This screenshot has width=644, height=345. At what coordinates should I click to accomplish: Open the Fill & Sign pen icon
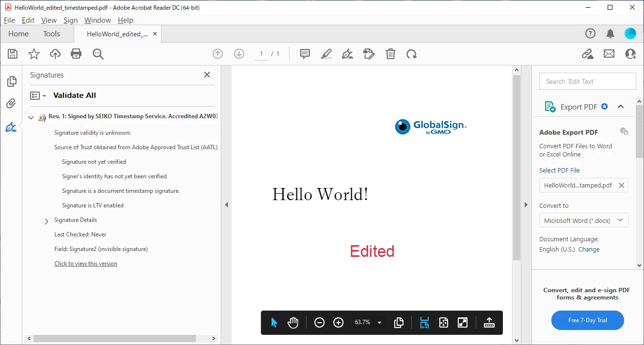pyautogui.click(x=347, y=54)
